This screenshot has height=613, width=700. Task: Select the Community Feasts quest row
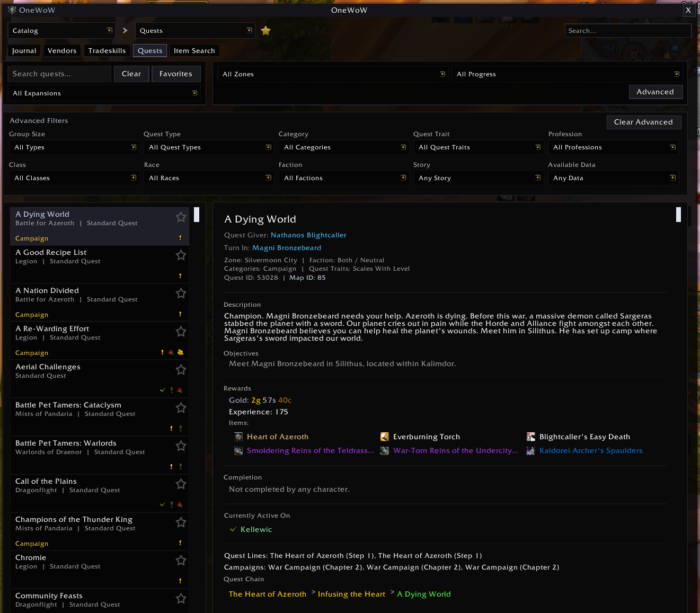click(100, 601)
